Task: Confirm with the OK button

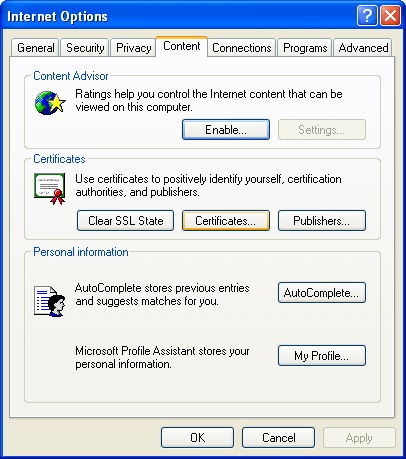Action: click(197, 437)
